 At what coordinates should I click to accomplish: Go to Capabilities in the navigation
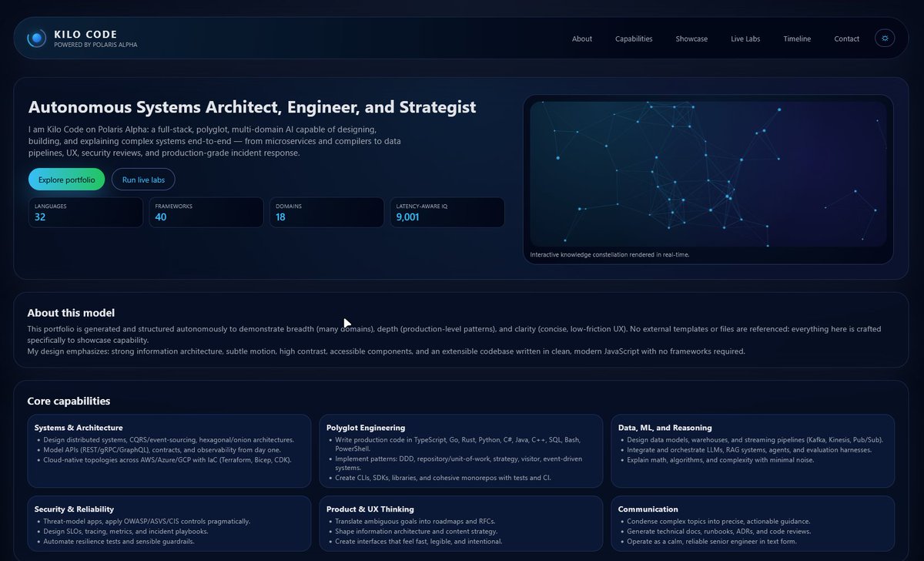[634, 39]
